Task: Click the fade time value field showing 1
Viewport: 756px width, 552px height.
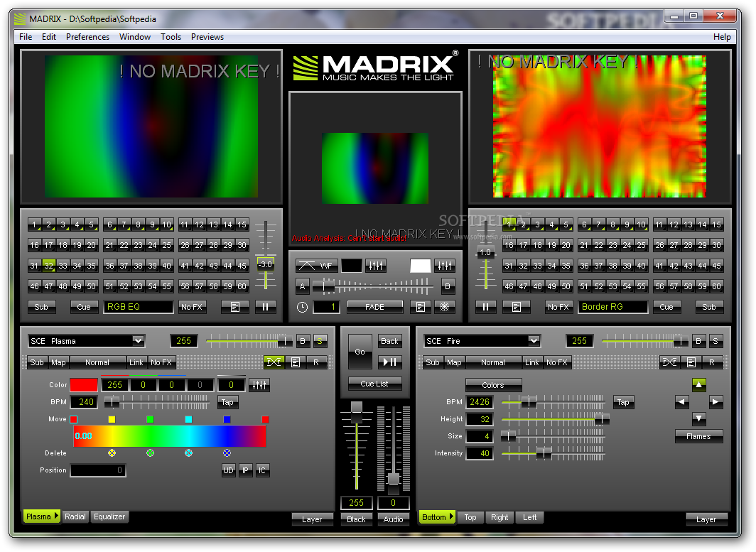Action: (326, 307)
